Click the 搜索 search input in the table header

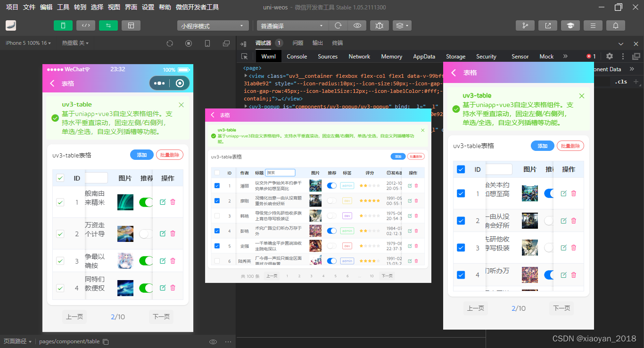(x=281, y=173)
